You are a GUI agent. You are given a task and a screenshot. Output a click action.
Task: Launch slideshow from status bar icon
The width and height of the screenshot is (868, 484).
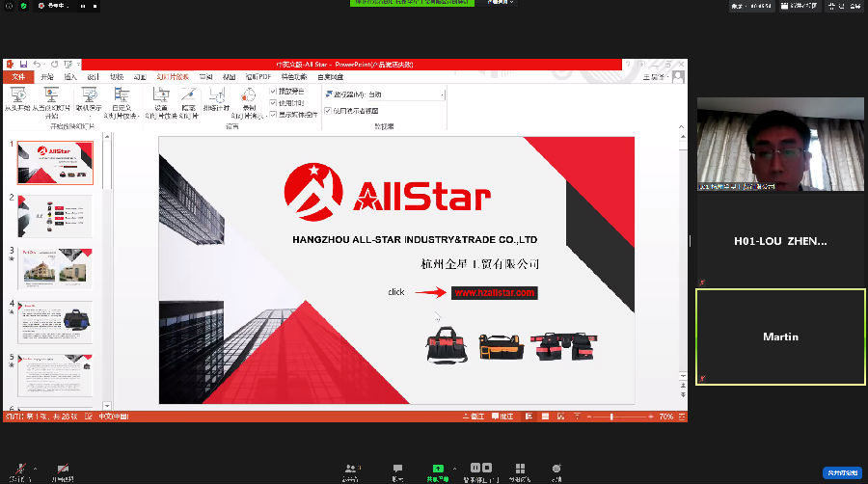[x=577, y=417]
